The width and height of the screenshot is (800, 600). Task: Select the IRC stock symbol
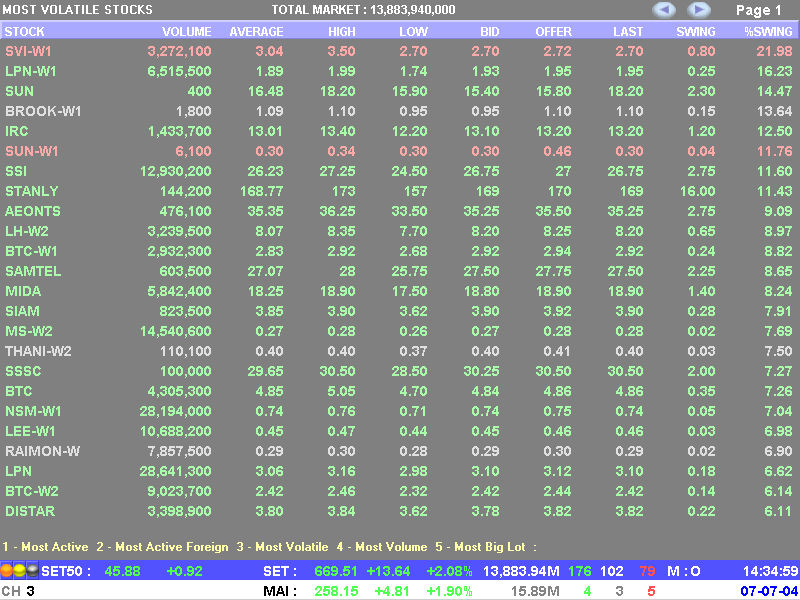coord(16,131)
